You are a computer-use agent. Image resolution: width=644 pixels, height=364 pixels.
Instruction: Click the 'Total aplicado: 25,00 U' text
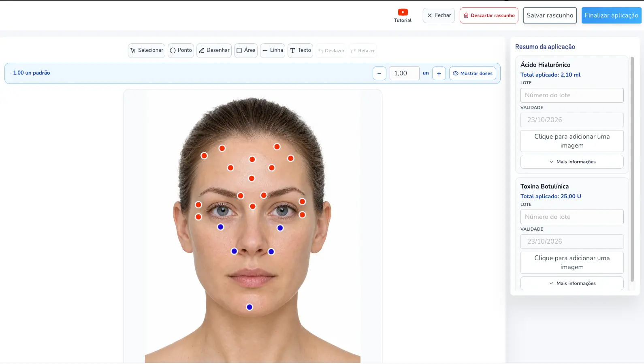tap(551, 196)
